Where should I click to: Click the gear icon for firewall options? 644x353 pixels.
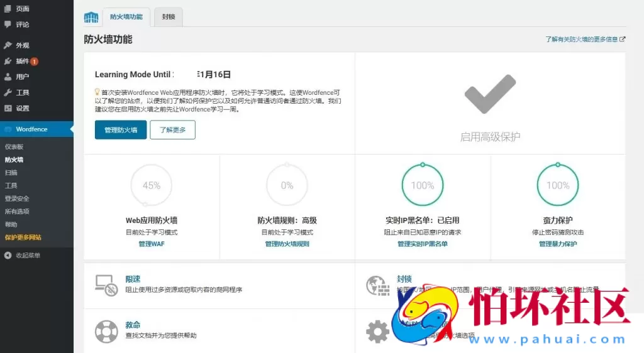click(x=377, y=332)
